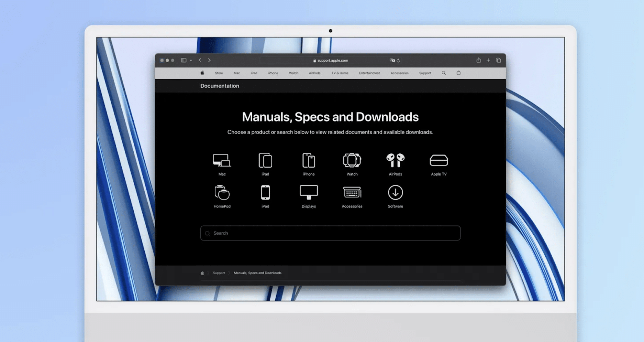This screenshot has width=644, height=342.
Task: Click the Software downloads icon
Action: click(x=395, y=193)
